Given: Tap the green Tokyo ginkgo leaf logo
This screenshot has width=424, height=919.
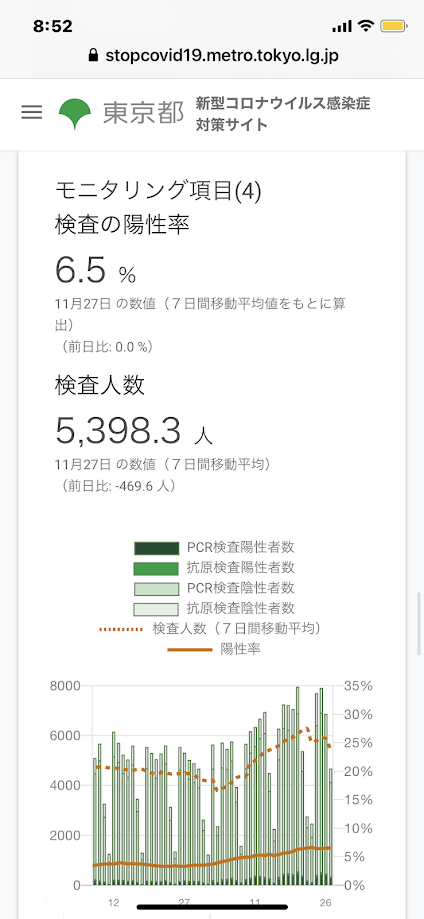Looking at the screenshot, I should tap(74, 114).
